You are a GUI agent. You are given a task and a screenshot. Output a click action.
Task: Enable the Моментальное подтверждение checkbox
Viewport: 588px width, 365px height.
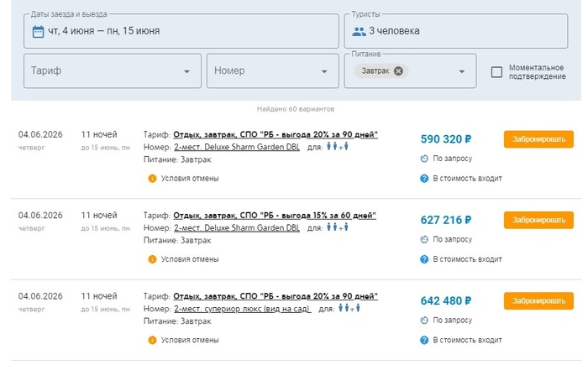tap(496, 72)
